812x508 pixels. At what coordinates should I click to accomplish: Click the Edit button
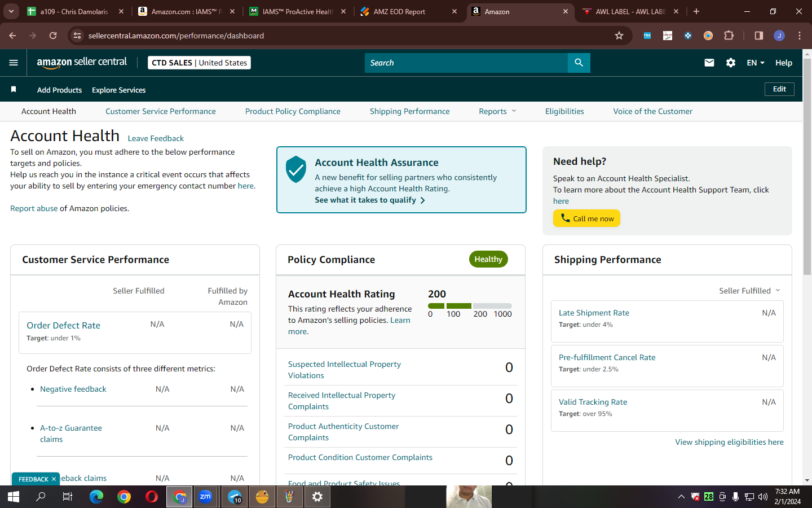(779, 89)
